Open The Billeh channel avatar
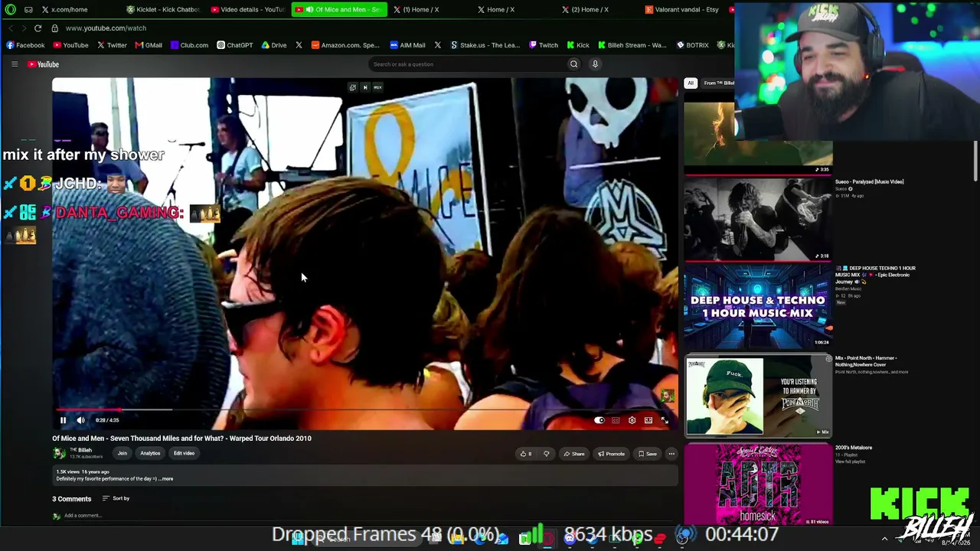The image size is (980, 551). (59, 453)
